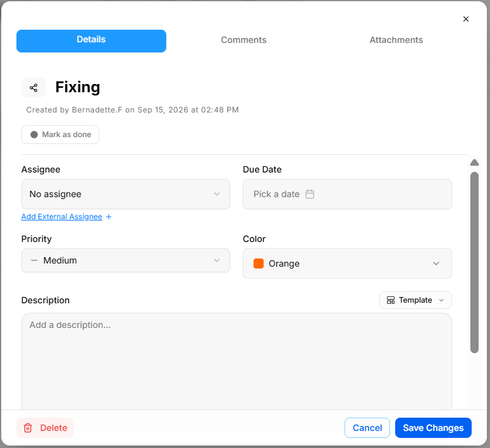Open the Priority dropdown showing Medium

pos(126,260)
